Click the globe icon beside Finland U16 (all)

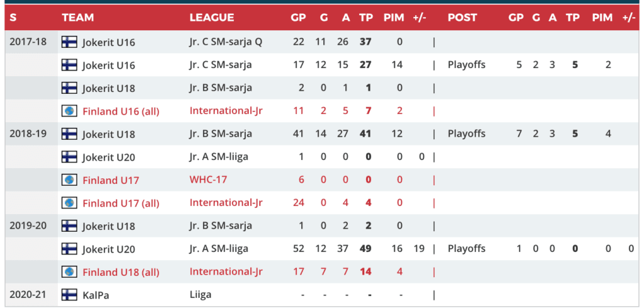[x=69, y=111]
